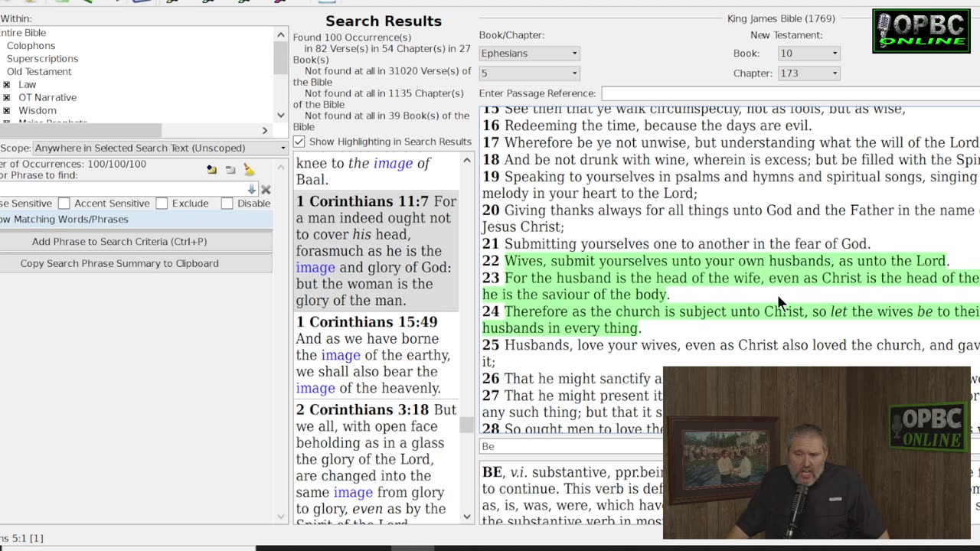This screenshot has width=980, height=551.
Task: Click verse 16 Redeeming the time
Action: pyautogui.click(x=647, y=126)
